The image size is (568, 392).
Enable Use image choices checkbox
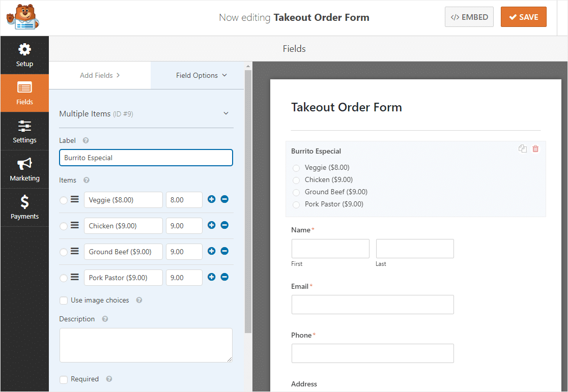click(64, 300)
